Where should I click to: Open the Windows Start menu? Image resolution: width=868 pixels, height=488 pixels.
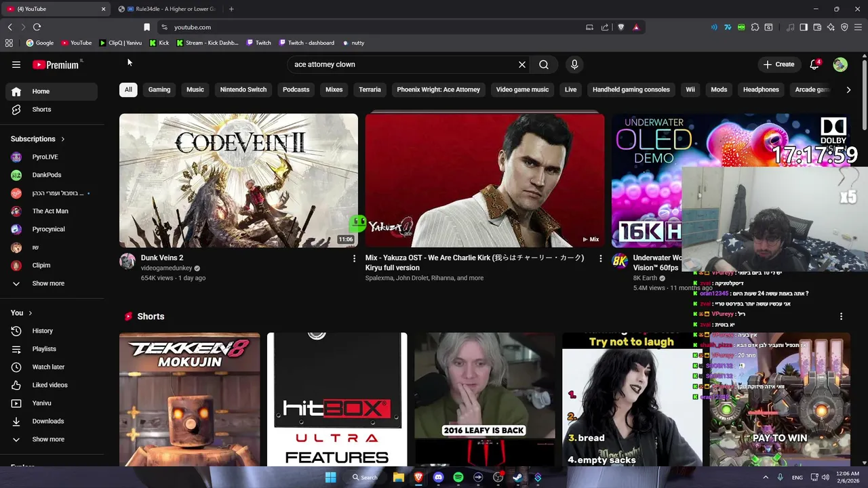(x=330, y=477)
